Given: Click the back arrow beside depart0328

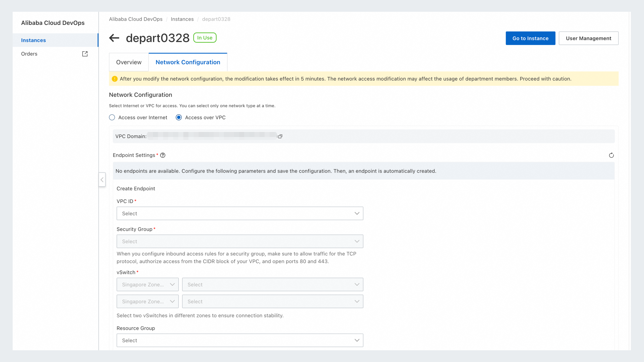Looking at the screenshot, I should [x=114, y=38].
